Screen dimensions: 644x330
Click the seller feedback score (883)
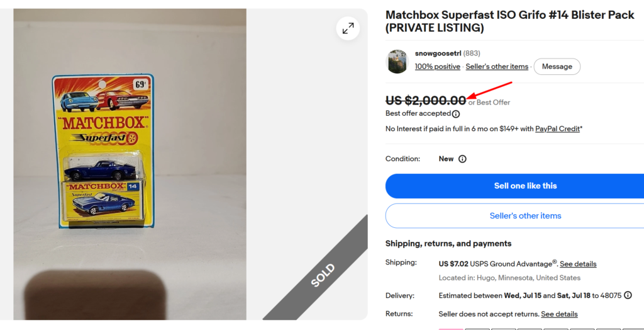[472, 53]
